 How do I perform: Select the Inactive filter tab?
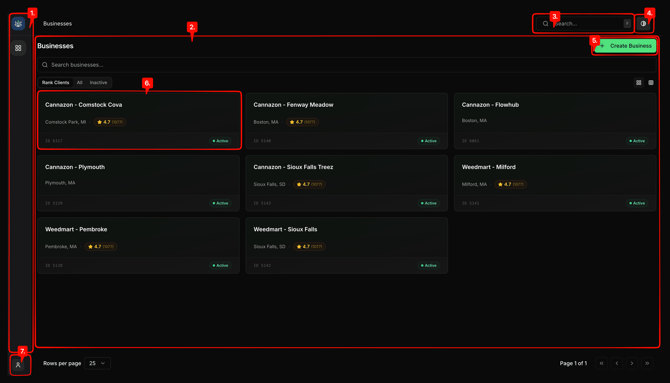[98, 82]
